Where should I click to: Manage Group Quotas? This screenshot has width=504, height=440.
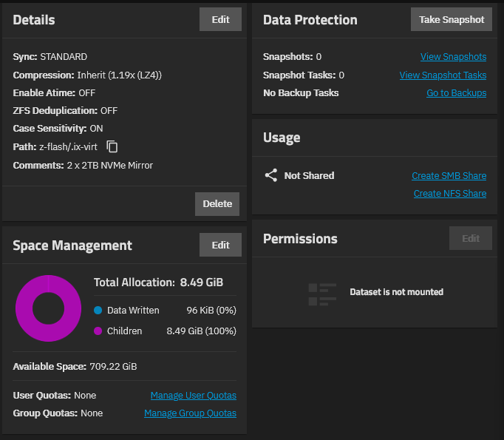190,413
